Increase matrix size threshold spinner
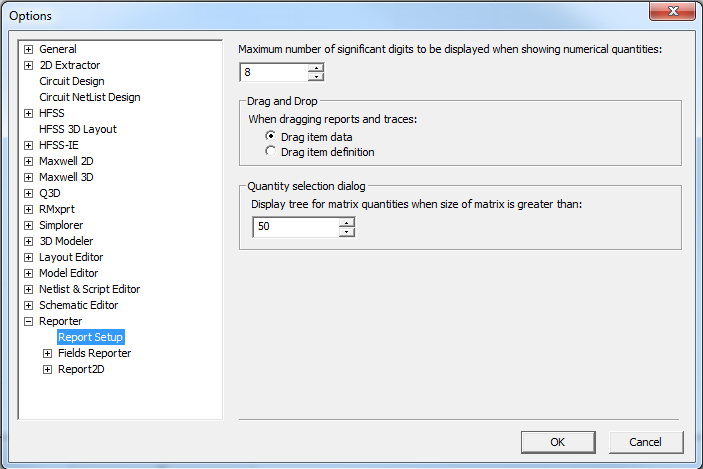Screen dimensions: 703x469 [346, 223]
